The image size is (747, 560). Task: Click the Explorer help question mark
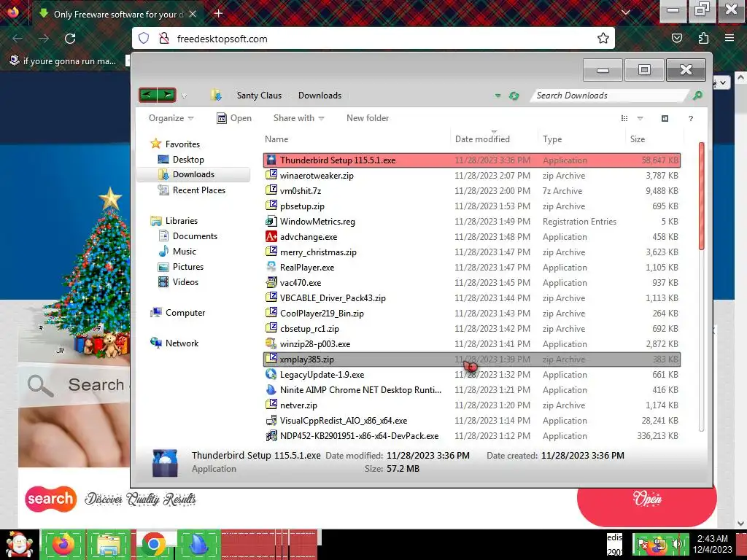[x=690, y=118]
